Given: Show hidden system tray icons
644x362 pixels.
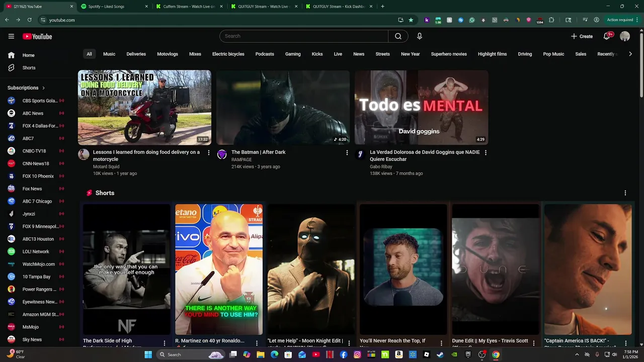Looking at the screenshot, I should [577, 354].
